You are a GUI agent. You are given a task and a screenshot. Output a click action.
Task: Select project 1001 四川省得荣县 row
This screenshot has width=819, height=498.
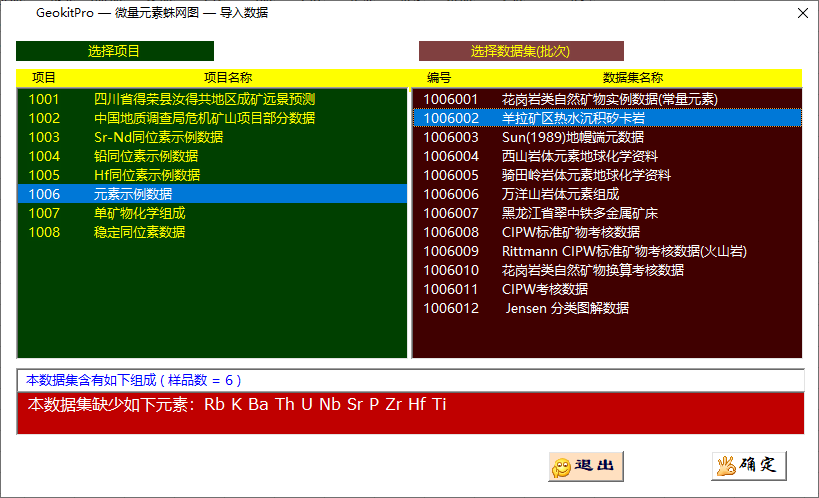[x=204, y=99]
